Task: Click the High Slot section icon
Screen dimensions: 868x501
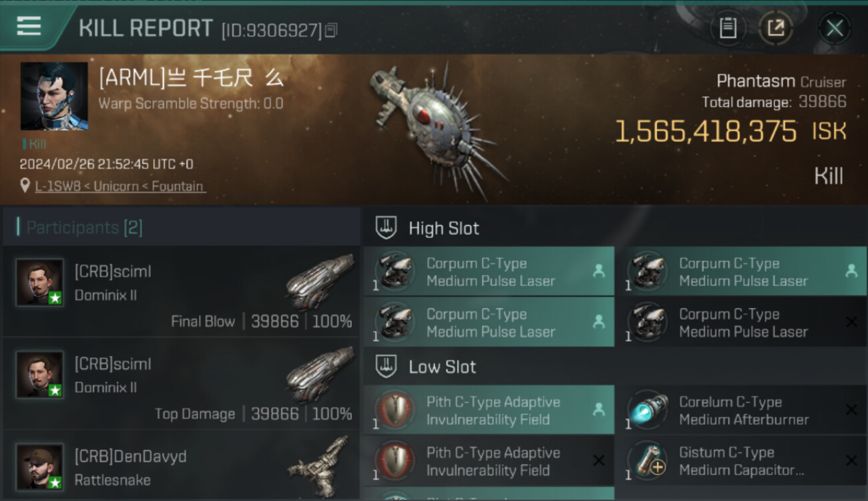Action: pos(385,228)
